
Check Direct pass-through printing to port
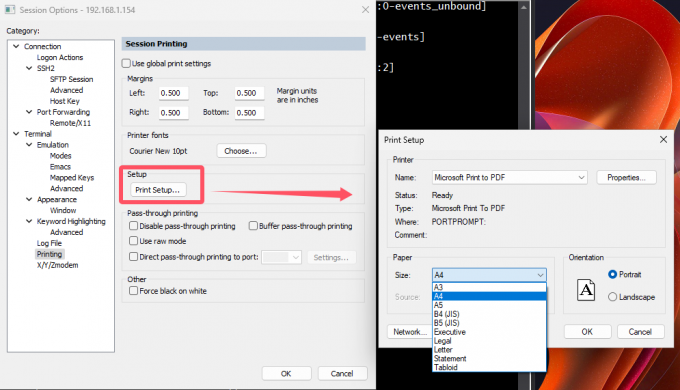134,256
